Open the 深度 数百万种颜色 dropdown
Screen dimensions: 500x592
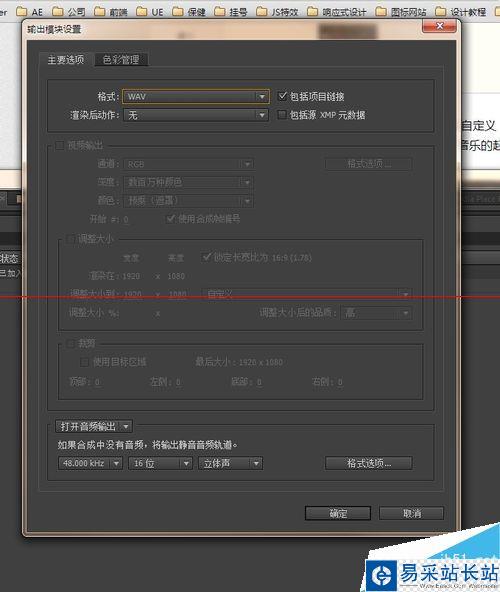pos(188,182)
